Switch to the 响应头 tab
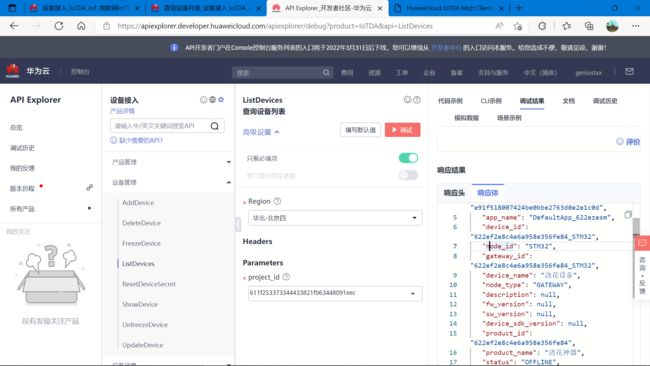This screenshot has height=366, width=650. point(454,193)
